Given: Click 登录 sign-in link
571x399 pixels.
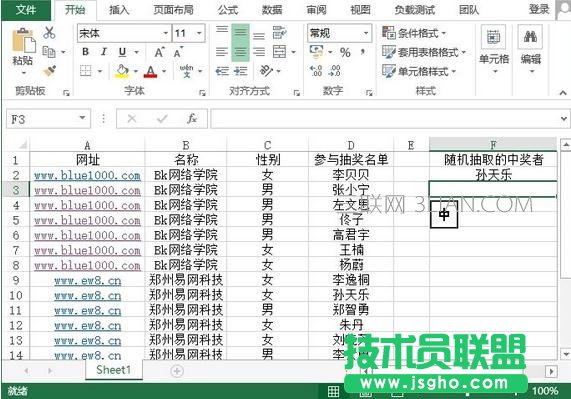Looking at the screenshot, I should [x=539, y=9].
